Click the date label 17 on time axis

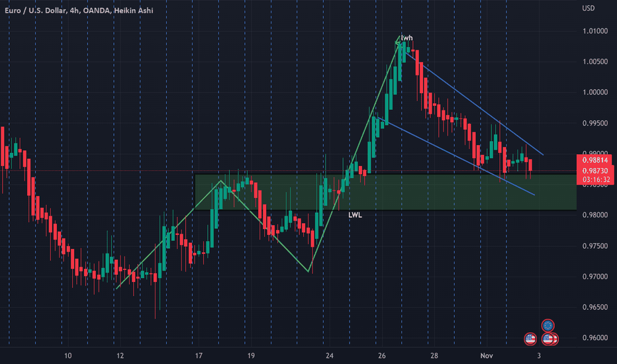199,356
